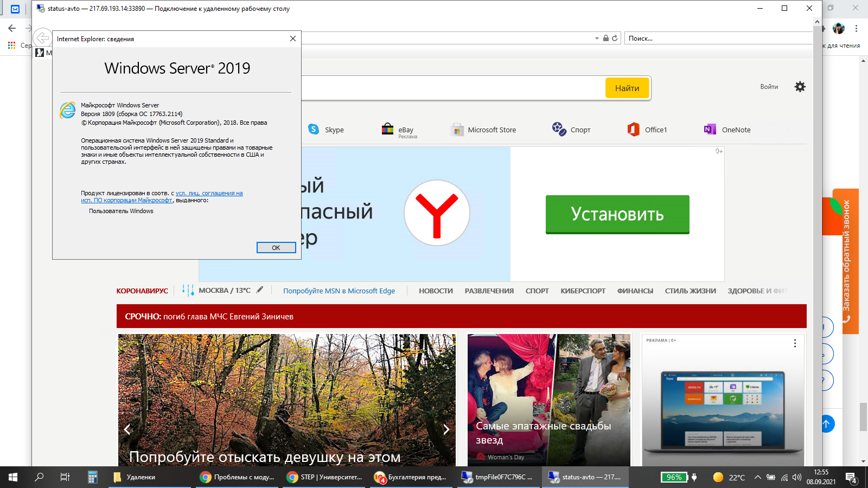
Task: Open the КИБЕРСПОРТ tab
Action: (583, 291)
